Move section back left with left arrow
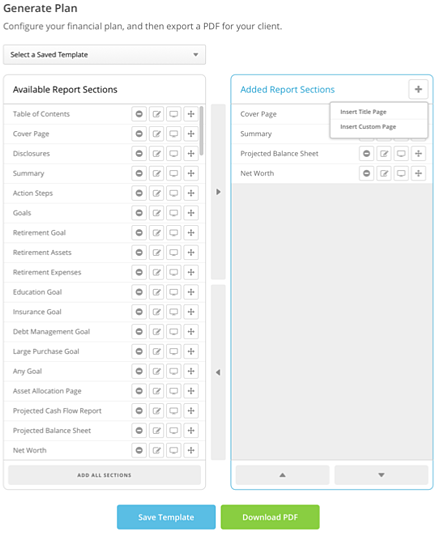Image resolution: width=440 pixels, height=536 pixels. click(x=218, y=373)
